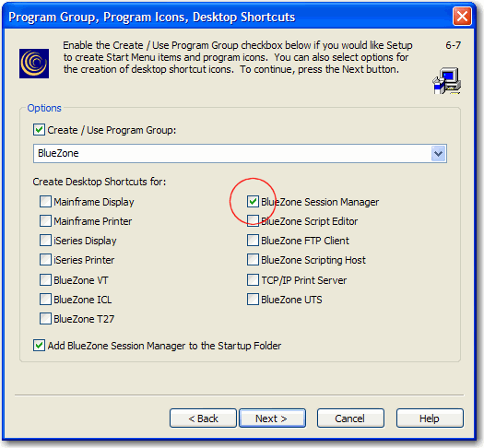
Task: Enable Mainframe Display desktop shortcut
Action: pos(45,202)
